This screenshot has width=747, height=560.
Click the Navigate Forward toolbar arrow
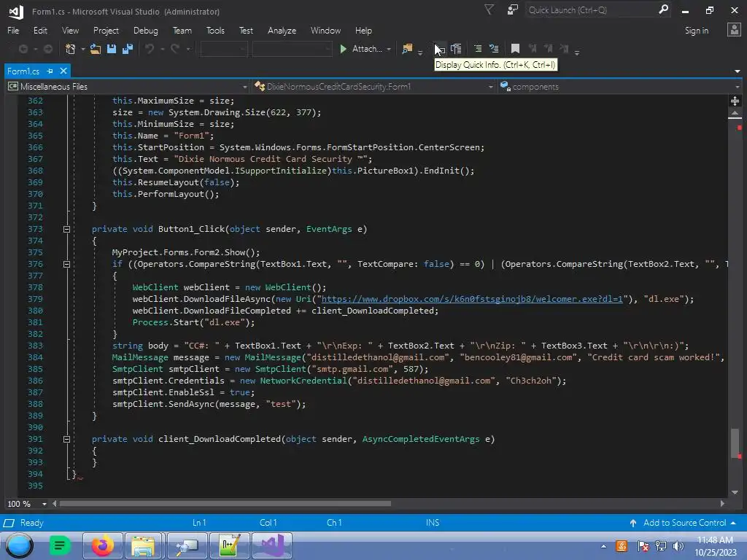tap(47, 49)
